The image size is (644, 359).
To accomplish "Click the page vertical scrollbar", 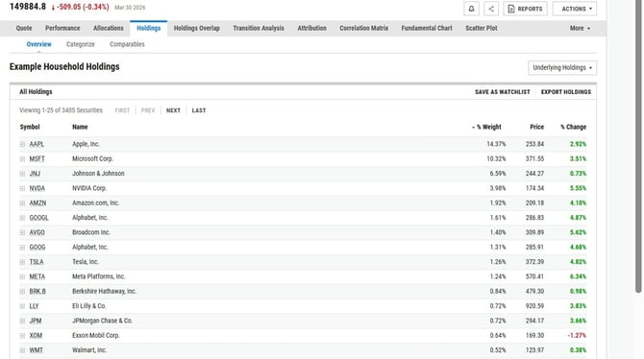I will 638,146.
